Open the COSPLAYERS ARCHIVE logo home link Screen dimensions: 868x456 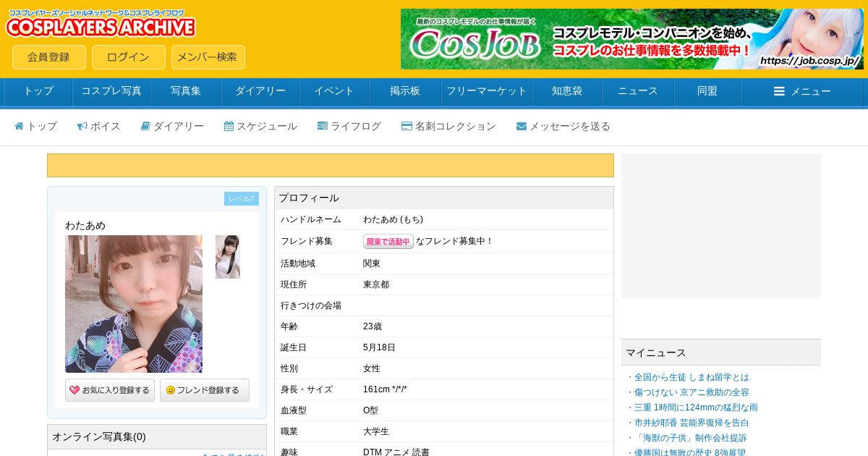point(101,23)
